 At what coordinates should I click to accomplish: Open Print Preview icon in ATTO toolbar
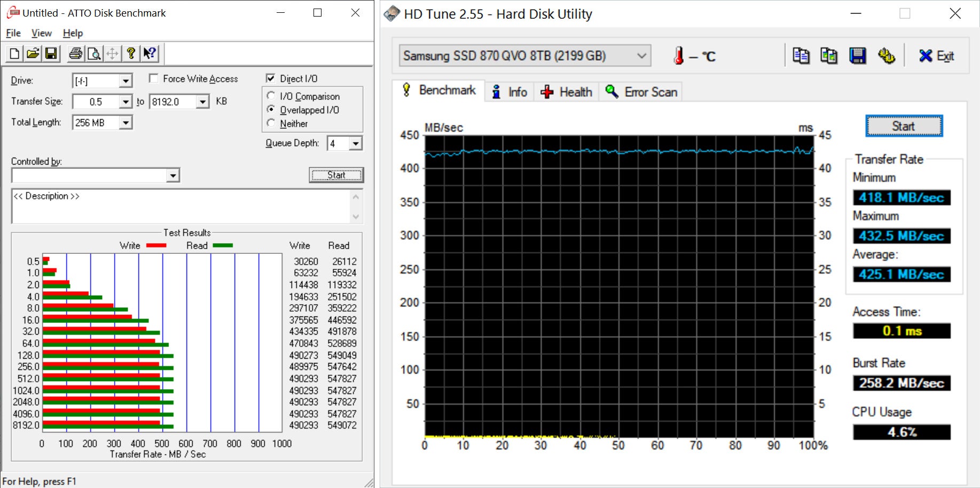point(94,53)
